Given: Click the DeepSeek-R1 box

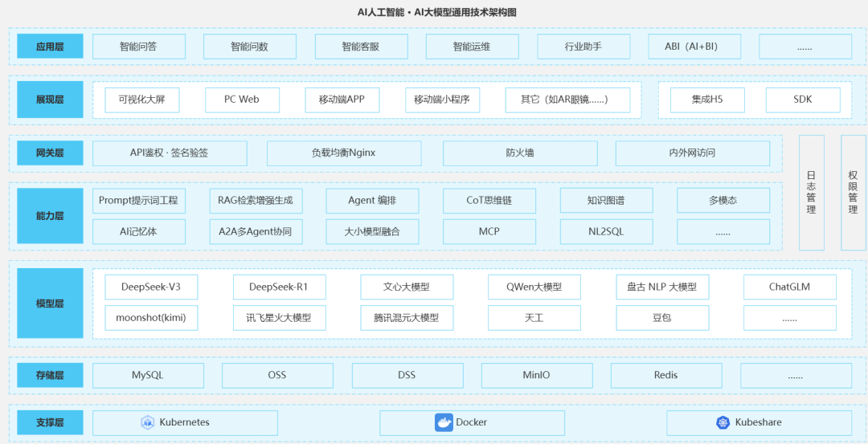Looking at the screenshot, I should pos(279,287).
